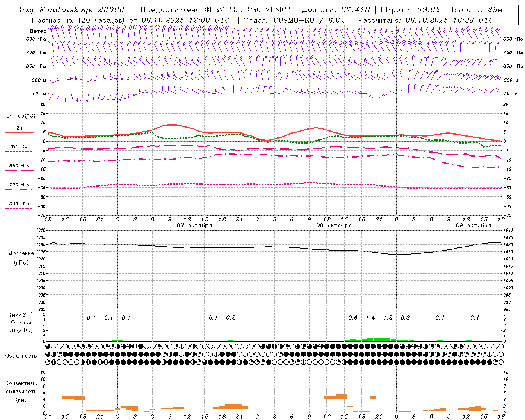Select the Широта: 59.62 header value

click(x=411, y=10)
